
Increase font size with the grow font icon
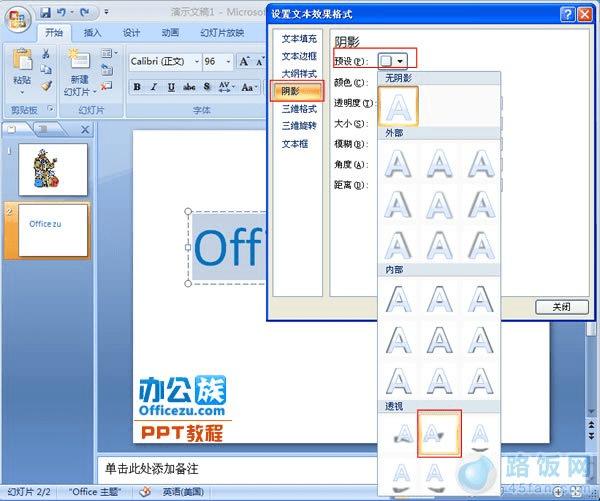point(244,61)
